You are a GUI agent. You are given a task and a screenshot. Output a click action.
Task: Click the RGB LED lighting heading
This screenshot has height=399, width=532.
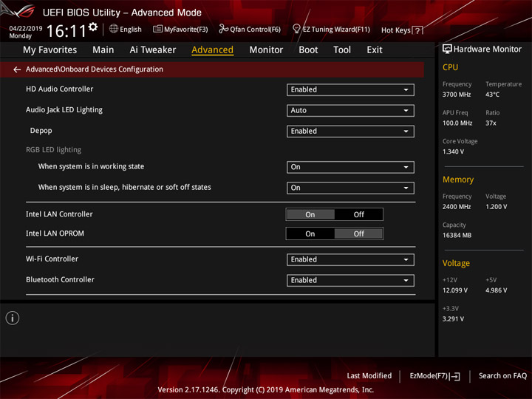tap(54, 149)
